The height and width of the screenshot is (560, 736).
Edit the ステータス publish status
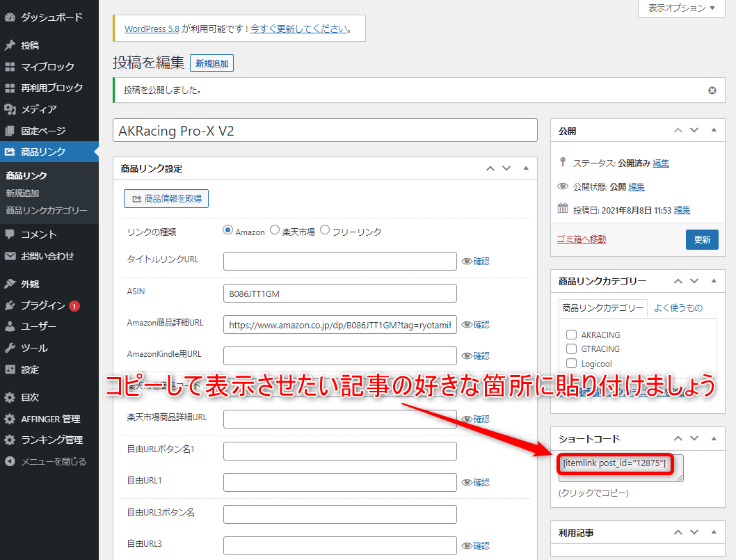(661, 163)
